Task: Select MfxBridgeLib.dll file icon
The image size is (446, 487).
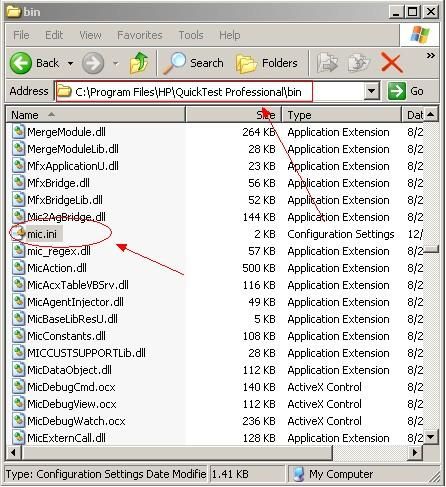Action: [19, 200]
